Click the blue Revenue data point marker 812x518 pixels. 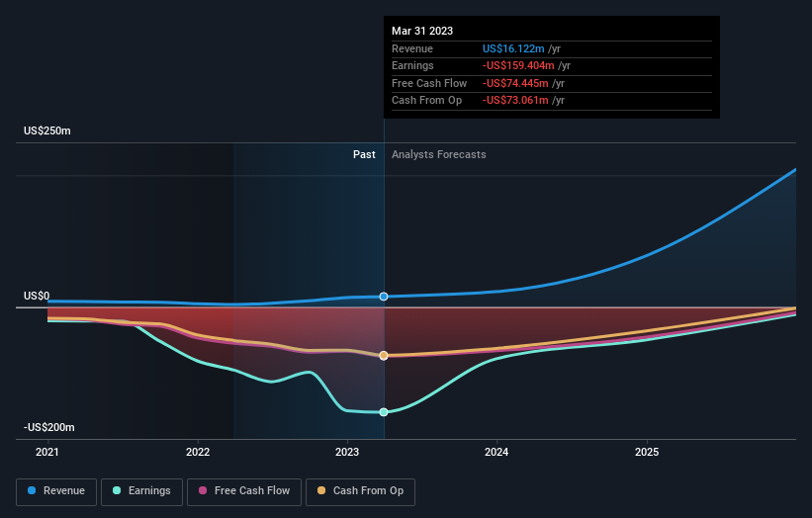tap(384, 297)
